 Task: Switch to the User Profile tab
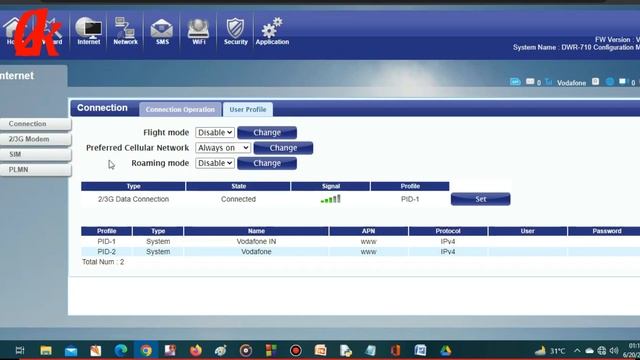coord(248,109)
